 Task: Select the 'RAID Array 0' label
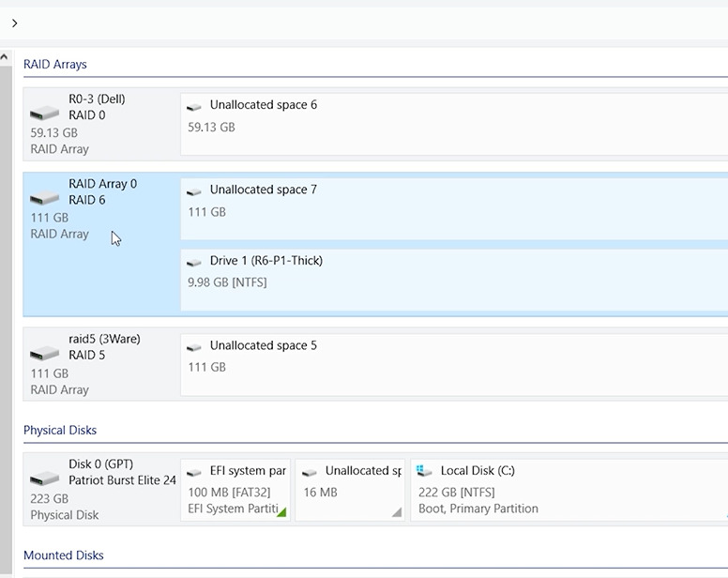click(x=102, y=184)
